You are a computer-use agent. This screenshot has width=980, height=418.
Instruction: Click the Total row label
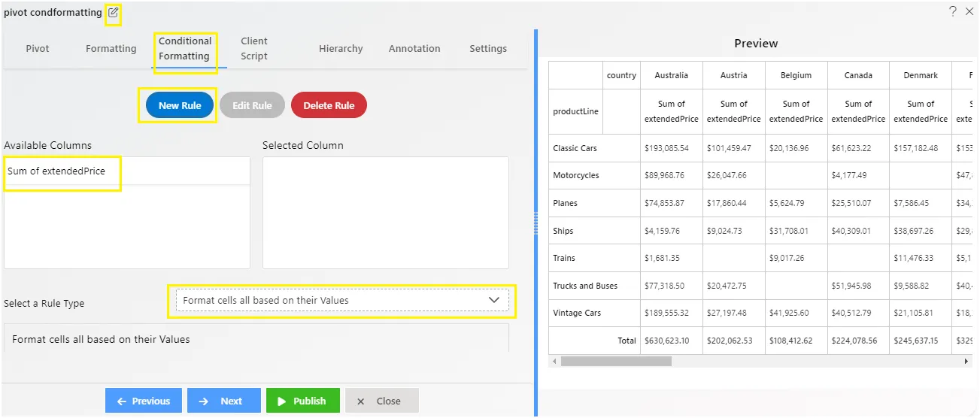point(594,341)
